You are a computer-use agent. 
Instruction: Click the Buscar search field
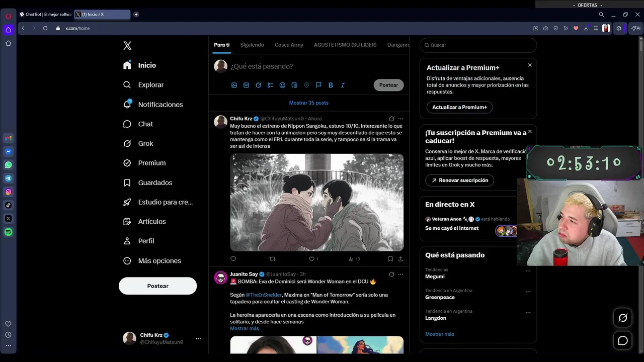[x=478, y=45]
